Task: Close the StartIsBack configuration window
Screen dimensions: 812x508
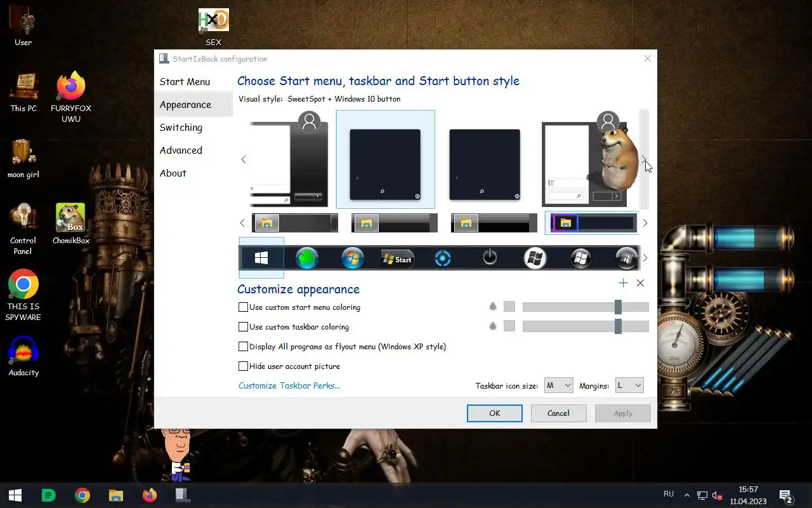Action: (x=647, y=58)
